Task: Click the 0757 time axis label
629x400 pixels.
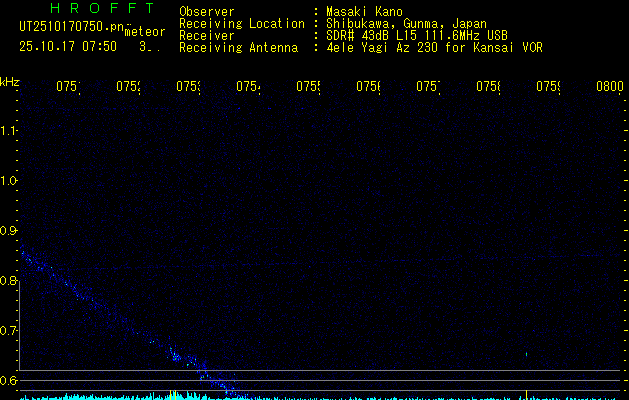Action: tap(428, 86)
